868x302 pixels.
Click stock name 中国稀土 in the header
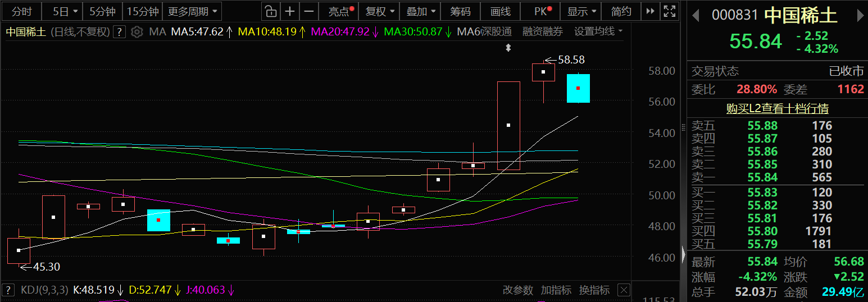pyautogui.click(x=801, y=15)
